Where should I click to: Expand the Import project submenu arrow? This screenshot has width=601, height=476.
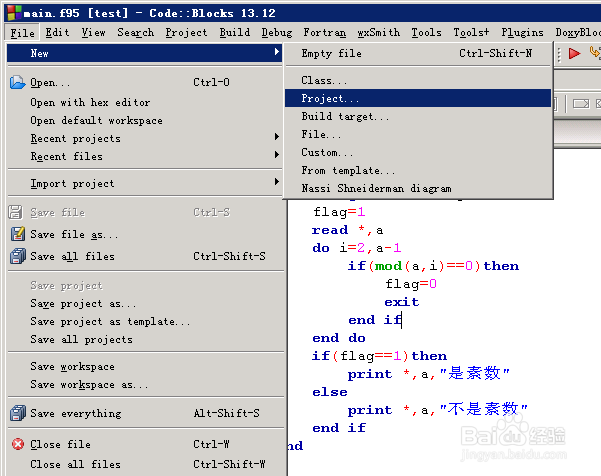[277, 183]
